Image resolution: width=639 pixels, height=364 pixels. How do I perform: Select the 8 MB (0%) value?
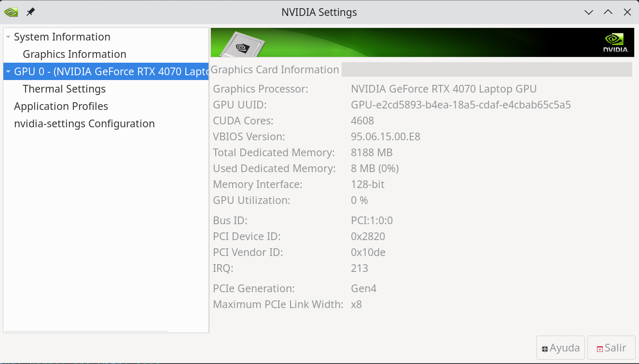pos(375,168)
